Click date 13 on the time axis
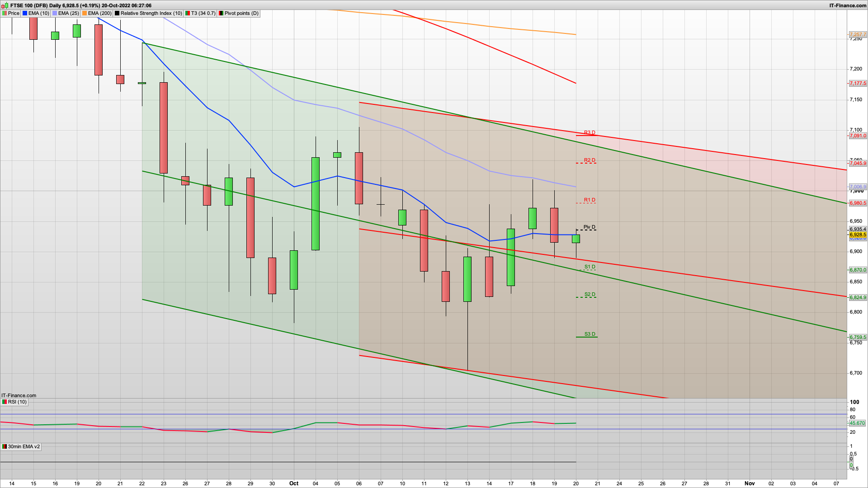Viewport: 868px width, 488px height. click(x=467, y=483)
